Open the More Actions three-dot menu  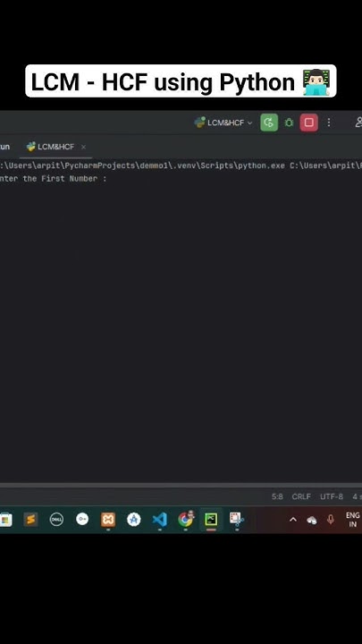click(329, 123)
